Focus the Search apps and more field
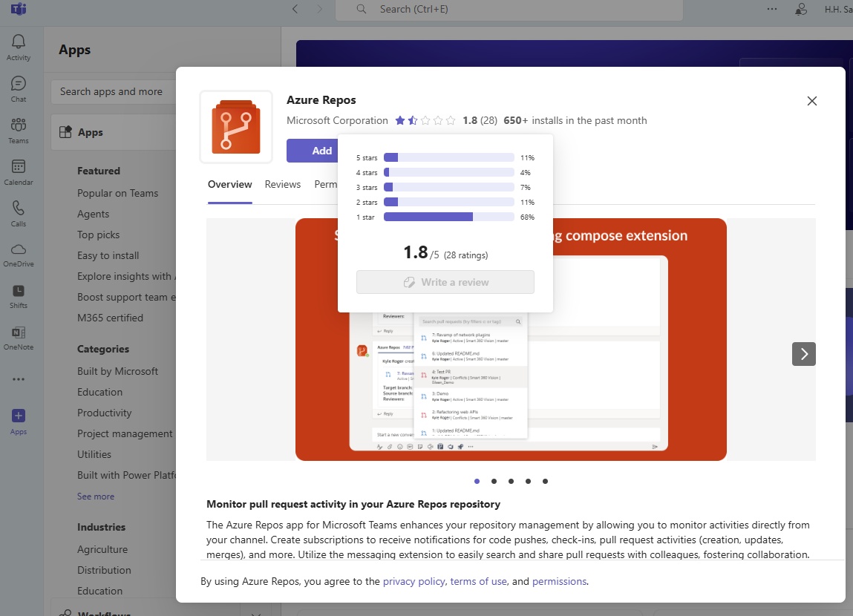The width and height of the screenshot is (853, 616). click(114, 92)
